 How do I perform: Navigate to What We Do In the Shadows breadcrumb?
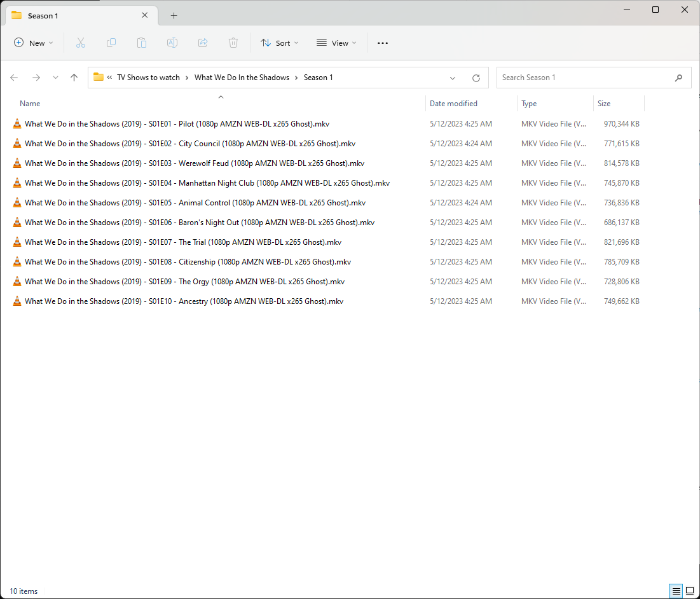point(242,77)
